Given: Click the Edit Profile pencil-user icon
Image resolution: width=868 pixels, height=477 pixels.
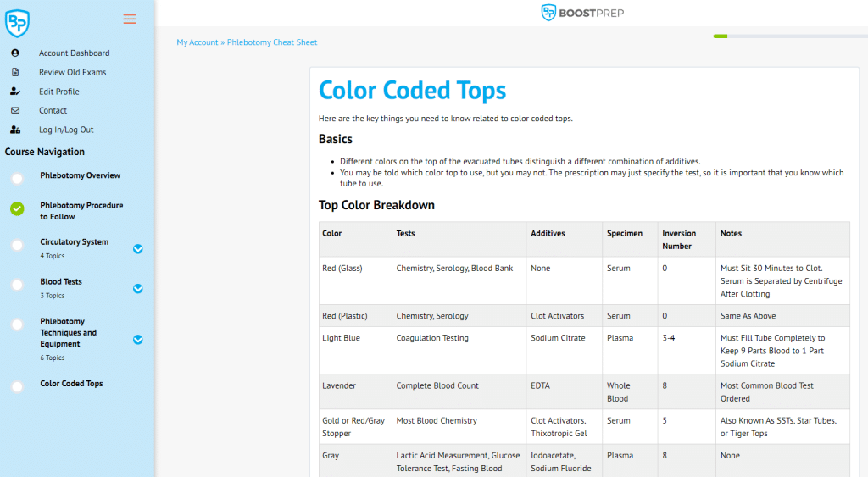Looking at the screenshot, I should [15, 92].
